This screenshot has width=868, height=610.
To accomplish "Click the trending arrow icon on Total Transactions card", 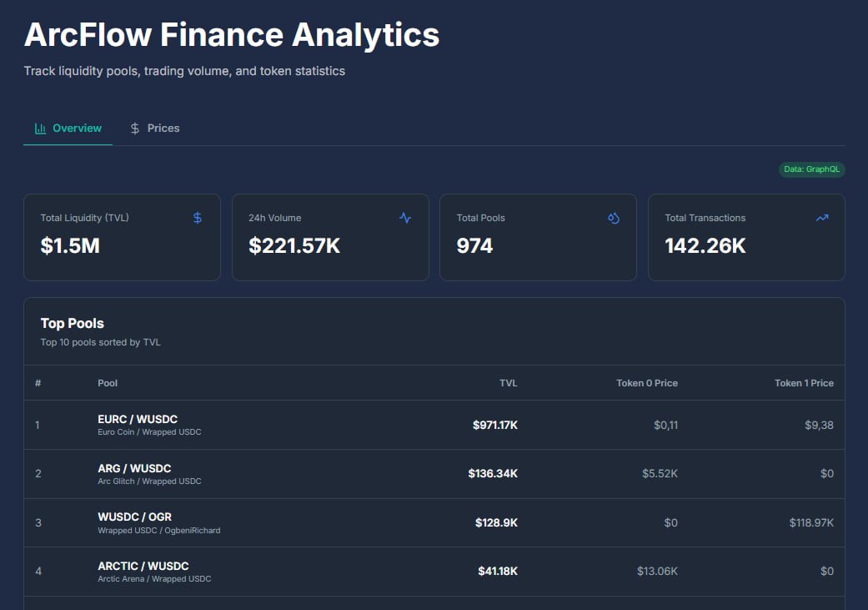I will 822,217.
